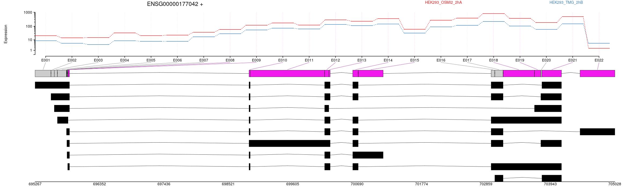Click the exon label E008

(230, 60)
